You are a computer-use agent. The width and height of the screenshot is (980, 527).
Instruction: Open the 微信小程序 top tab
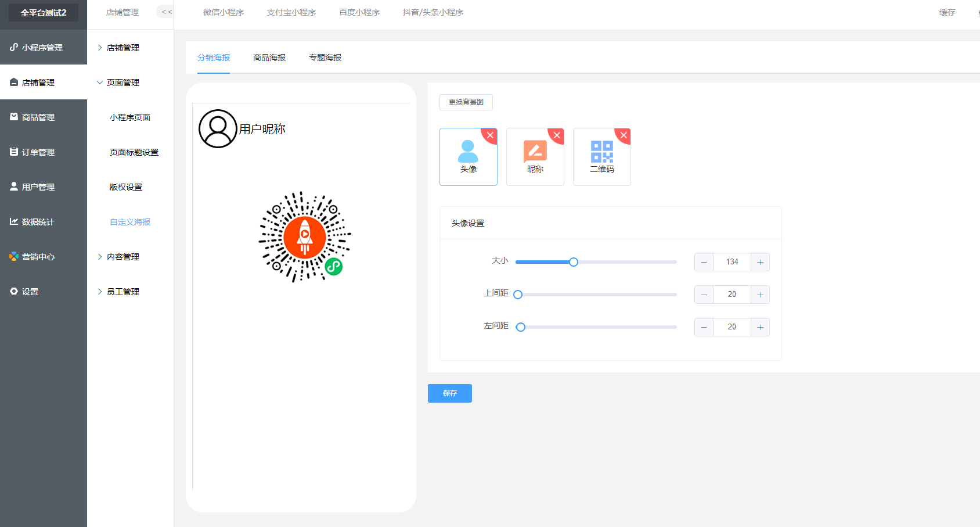(x=224, y=12)
